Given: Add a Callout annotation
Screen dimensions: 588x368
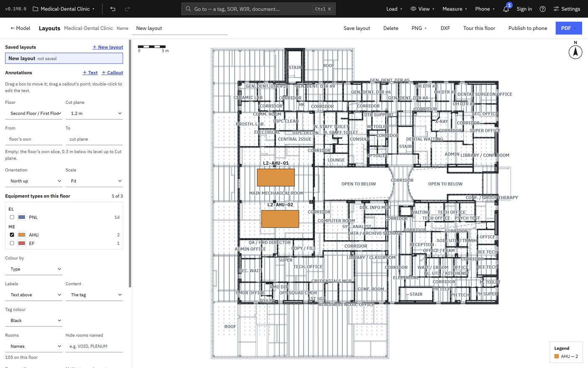Looking at the screenshot, I should pyautogui.click(x=112, y=73).
